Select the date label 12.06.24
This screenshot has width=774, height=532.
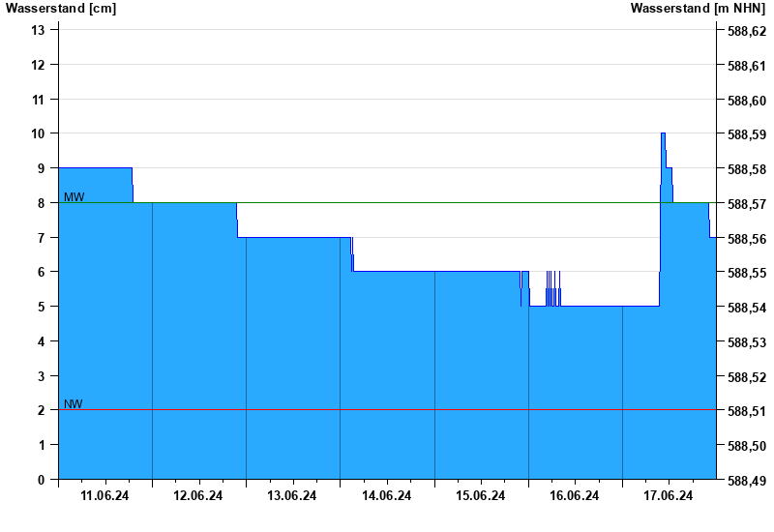pos(198,495)
